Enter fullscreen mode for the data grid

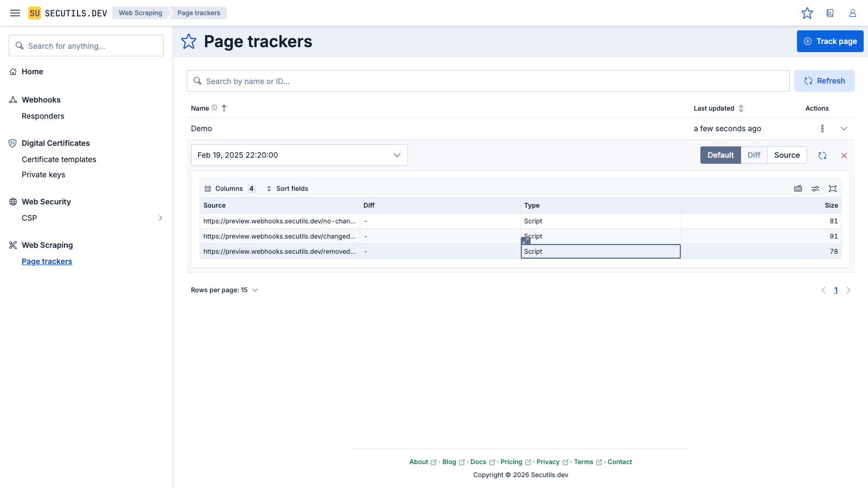pyautogui.click(x=833, y=188)
